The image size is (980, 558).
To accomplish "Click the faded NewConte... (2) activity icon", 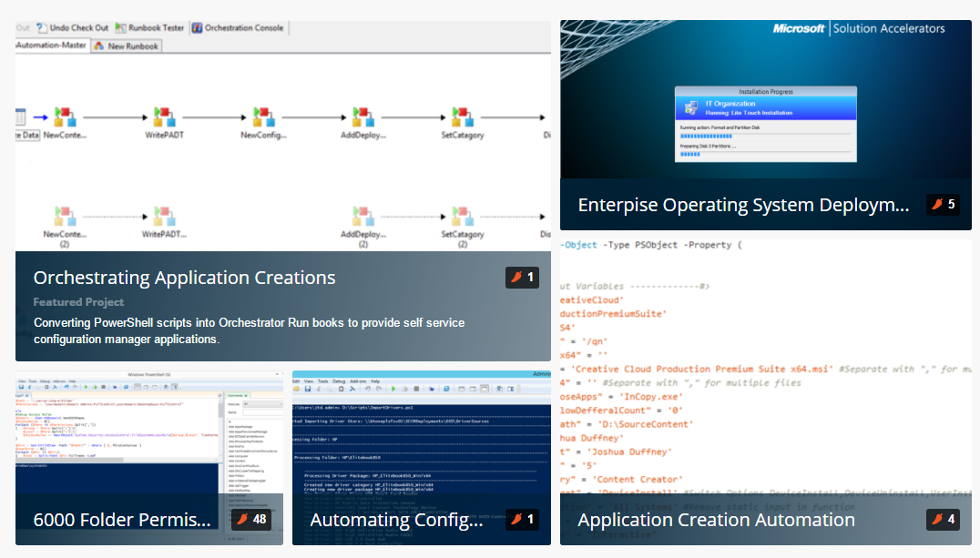I will (x=65, y=217).
